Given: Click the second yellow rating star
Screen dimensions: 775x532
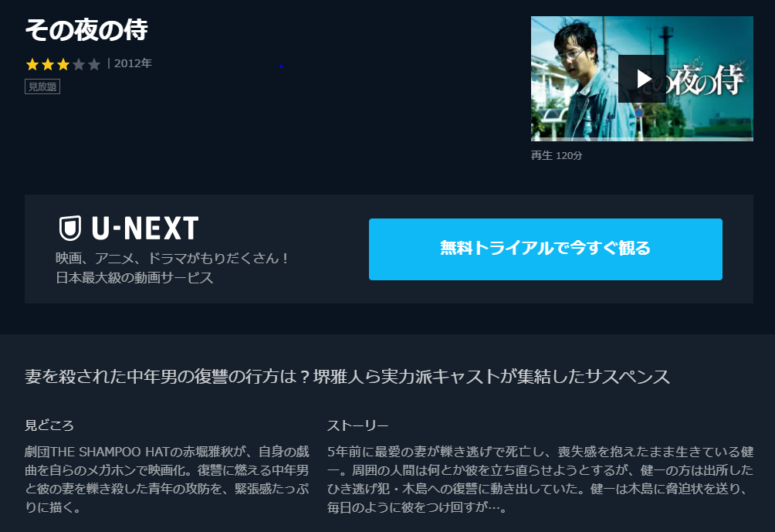Looking at the screenshot, I should 47,64.
